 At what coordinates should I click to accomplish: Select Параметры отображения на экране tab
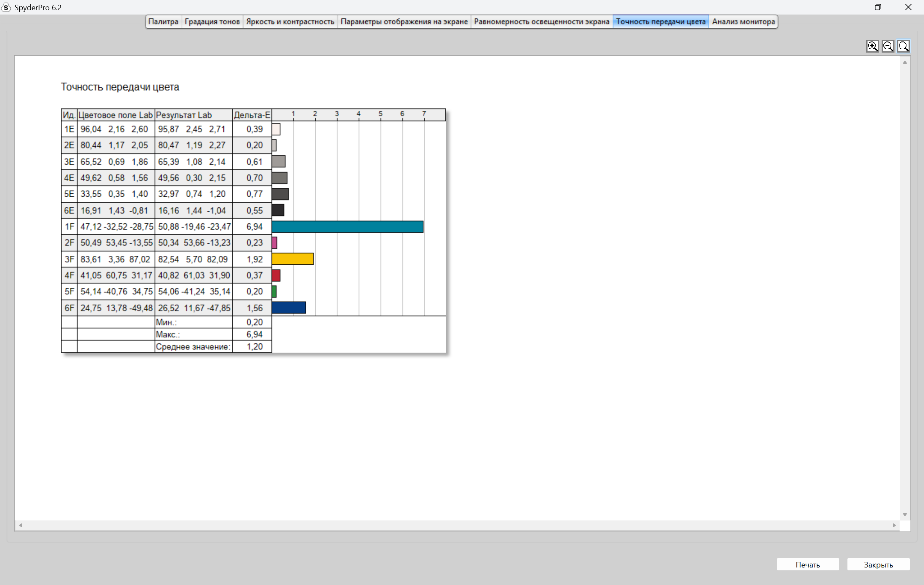pos(404,21)
